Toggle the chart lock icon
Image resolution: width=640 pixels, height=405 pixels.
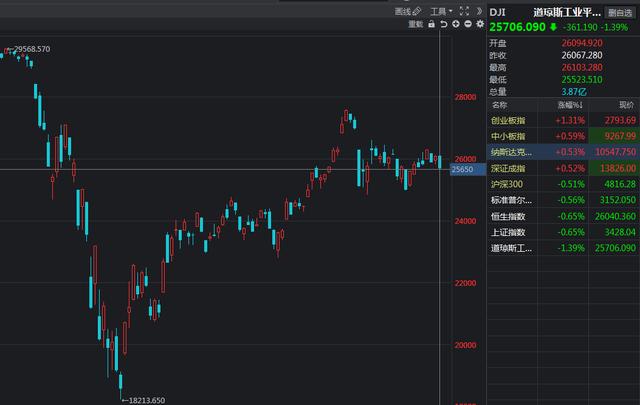432,23
